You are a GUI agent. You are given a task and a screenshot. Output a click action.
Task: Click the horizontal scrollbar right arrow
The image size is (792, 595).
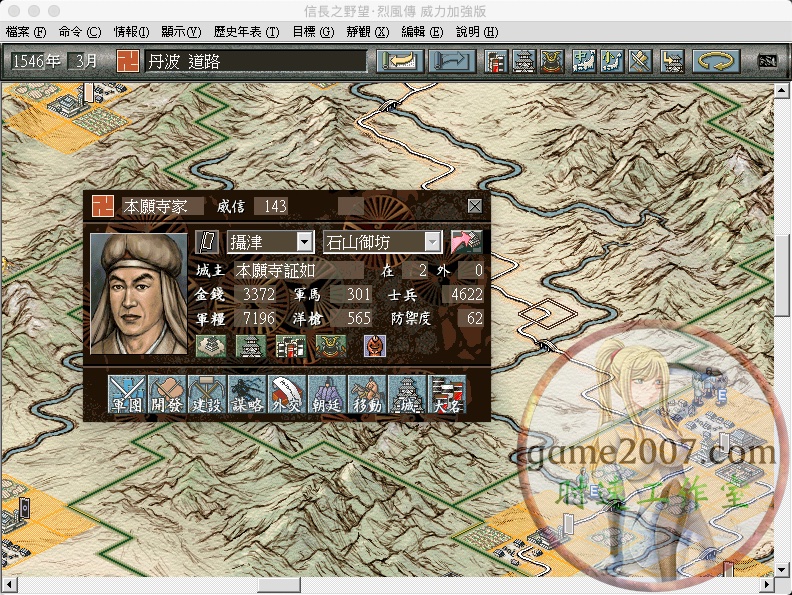(767, 585)
